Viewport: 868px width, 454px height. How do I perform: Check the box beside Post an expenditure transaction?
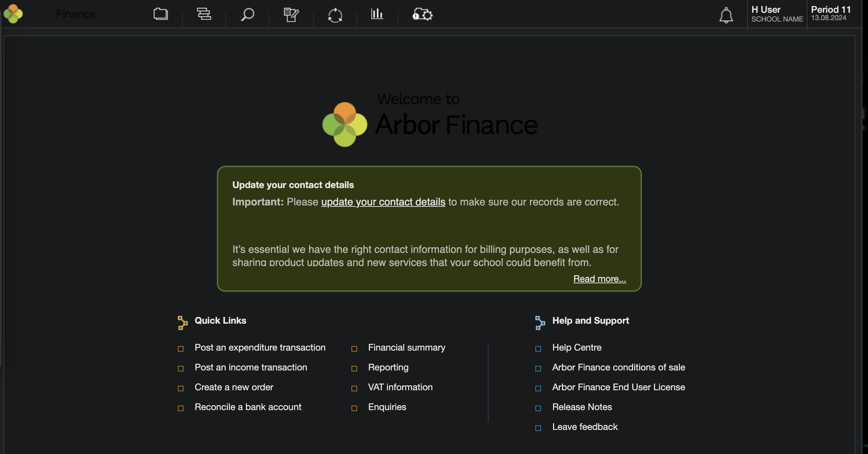[x=181, y=348]
